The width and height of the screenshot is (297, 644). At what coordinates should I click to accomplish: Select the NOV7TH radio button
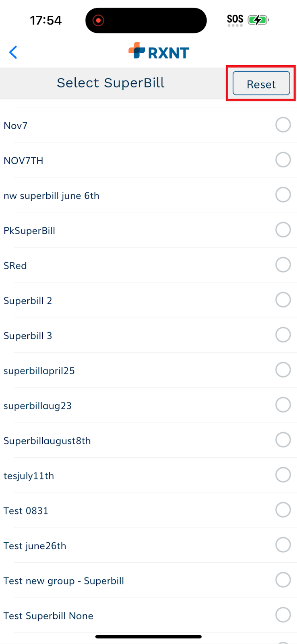click(x=283, y=160)
